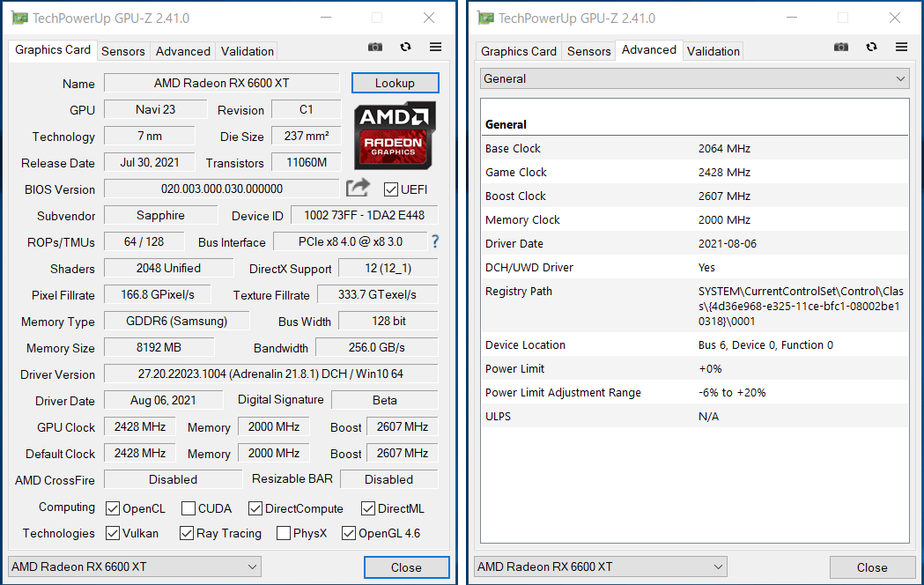
Task: Select the Registry Path row
Action: (x=695, y=306)
